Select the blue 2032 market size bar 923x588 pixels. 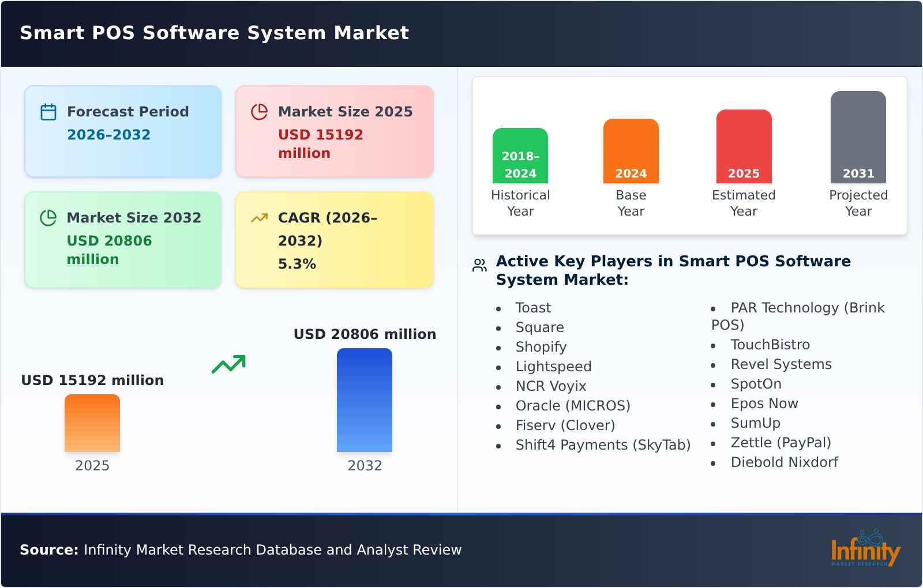[365, 401]
